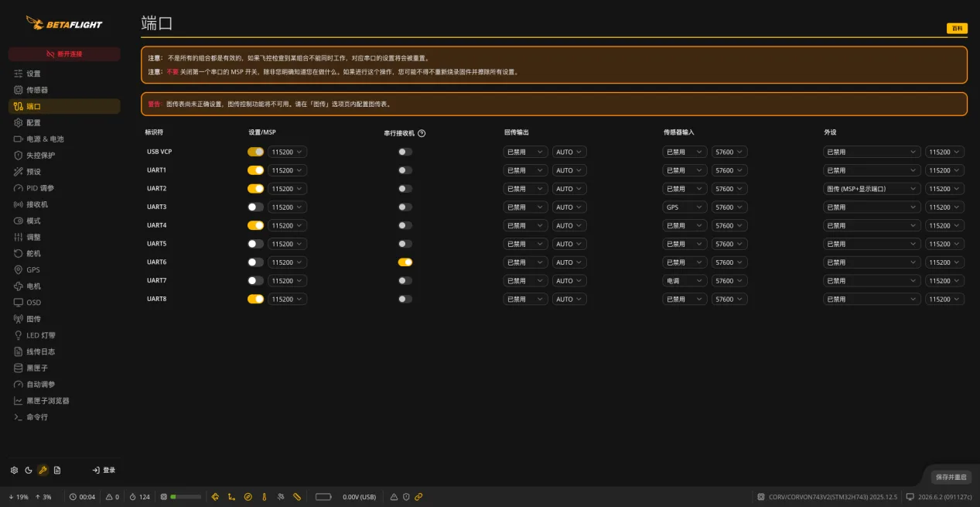Screen dimensions: 980x507
Task: Click the monitor icon beside 2026.6.2 version
Action: click(910, 497)
